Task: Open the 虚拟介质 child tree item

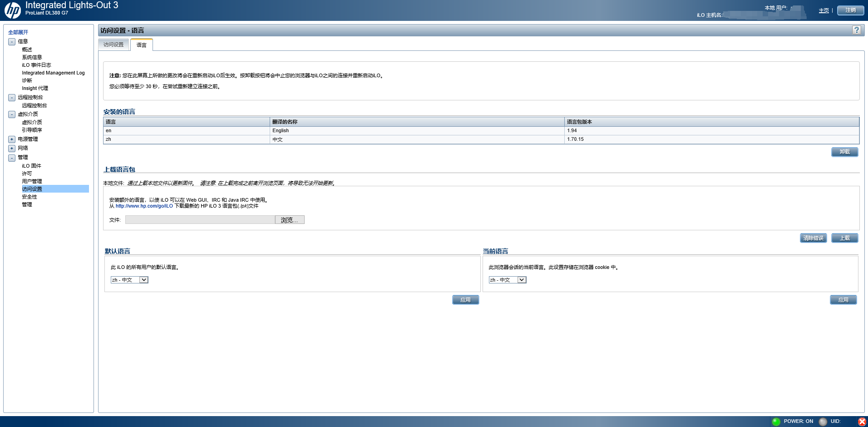Action: 32,122
